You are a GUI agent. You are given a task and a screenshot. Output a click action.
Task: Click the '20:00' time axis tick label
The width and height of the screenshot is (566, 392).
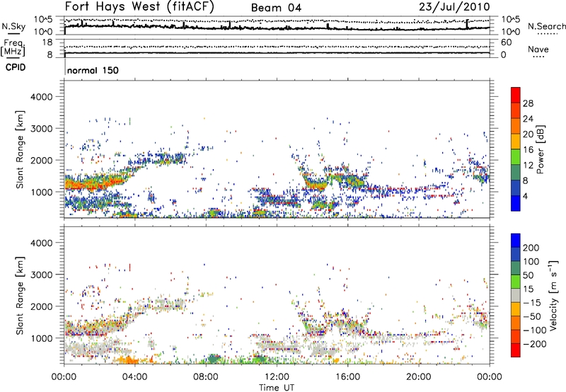(x=419, y=377)
